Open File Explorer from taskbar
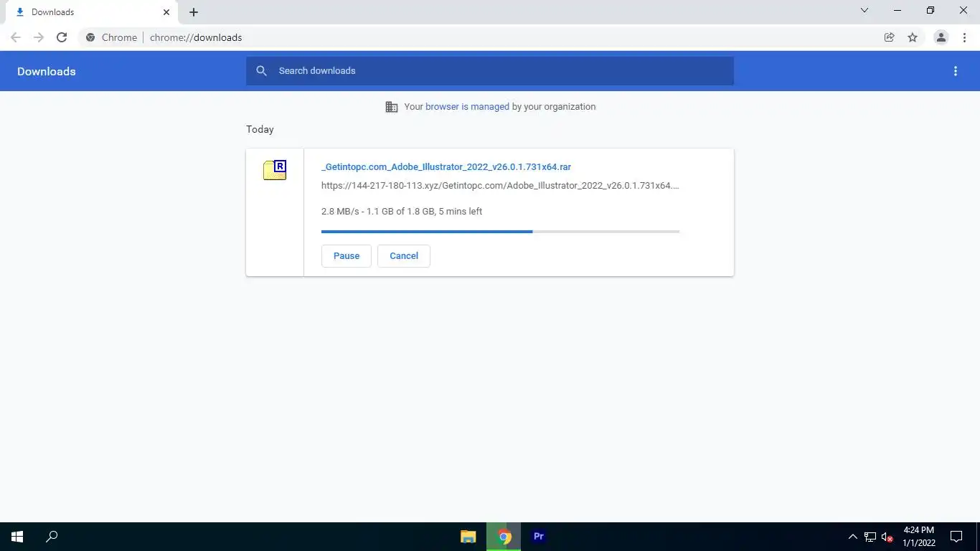Screen dimensions: 980x551 click(x=468, y=537)
